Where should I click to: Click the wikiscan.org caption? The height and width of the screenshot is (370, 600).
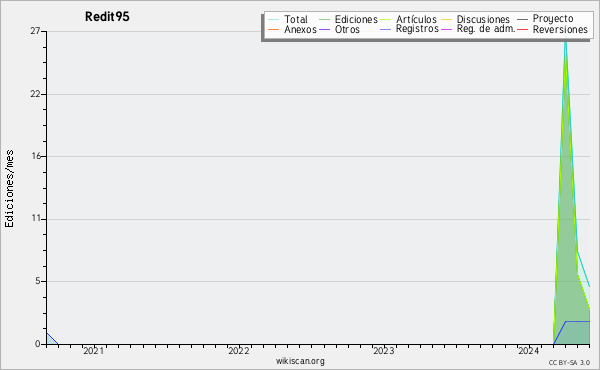click(x=300, y=361)
